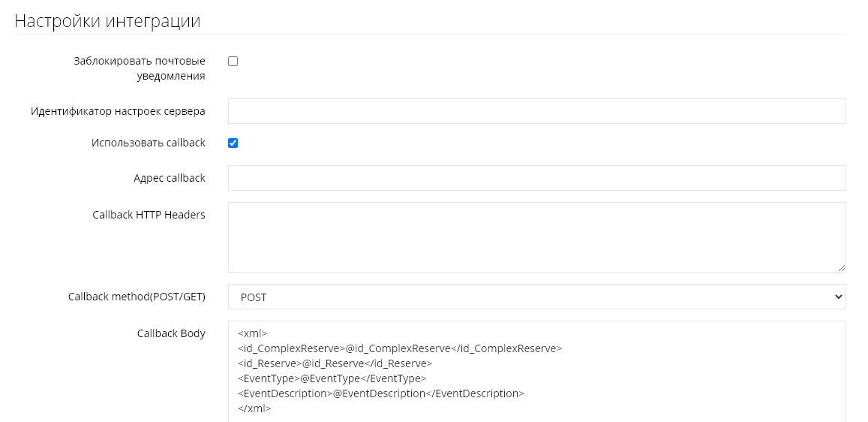Click the Callback Body label
This screenshot has width=868, height=422.
point(171,333)
